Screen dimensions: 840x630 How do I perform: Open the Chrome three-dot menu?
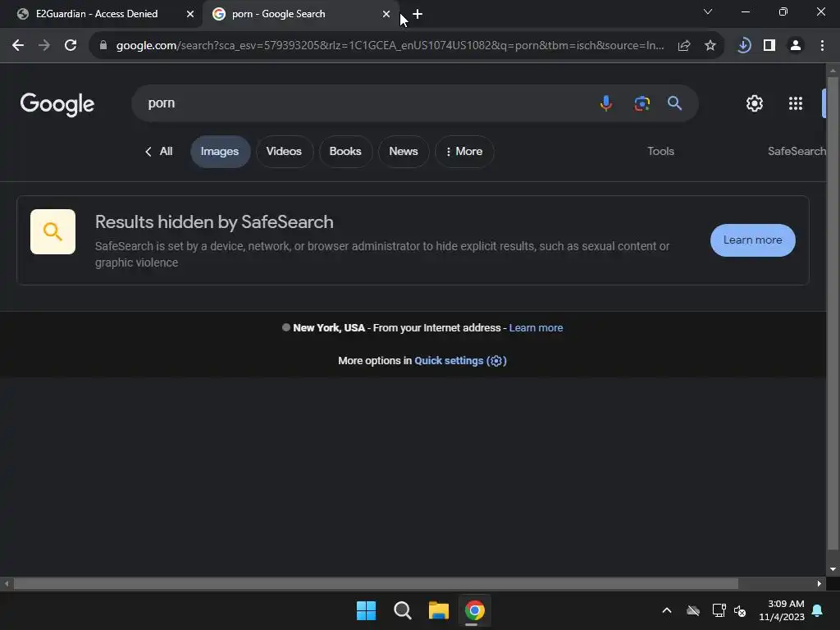tap(822, 46)
